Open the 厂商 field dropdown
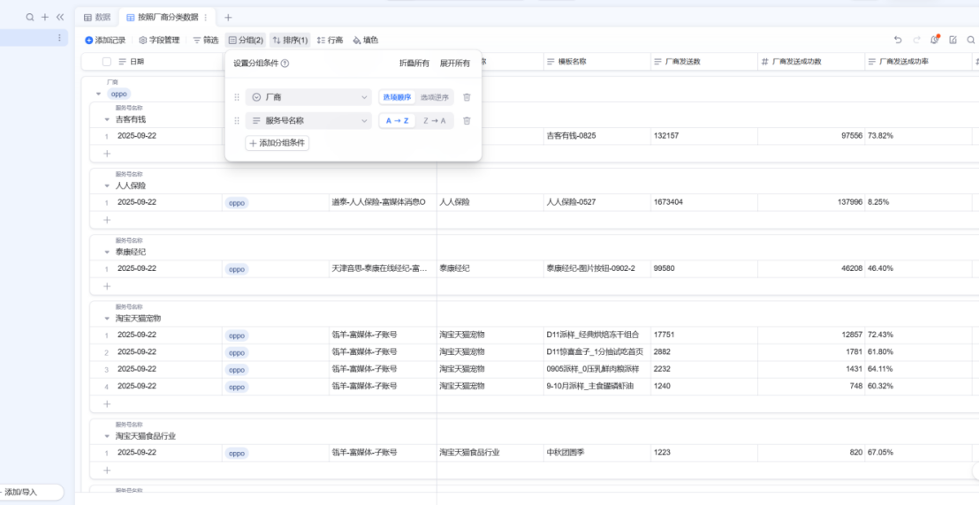This screenshot has width=980, height=505. [x=308, y=97]
